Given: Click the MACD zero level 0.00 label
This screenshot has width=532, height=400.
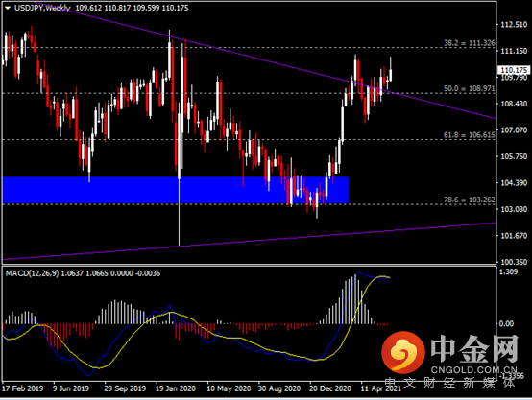Looking at the screenshot, I should coord(506,323).
